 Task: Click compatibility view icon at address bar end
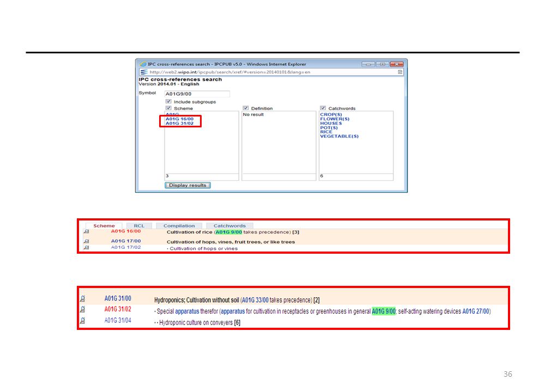400,72
